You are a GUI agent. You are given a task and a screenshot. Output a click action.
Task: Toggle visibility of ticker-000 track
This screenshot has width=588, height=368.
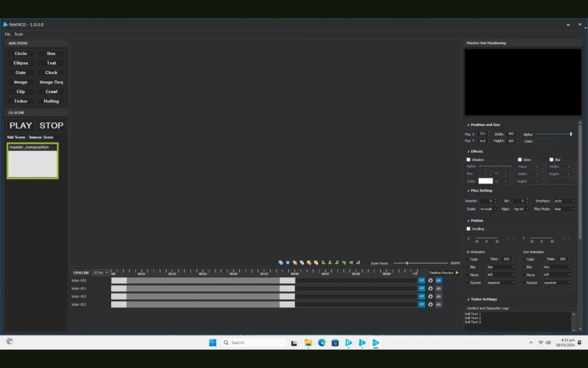point(438,281)
